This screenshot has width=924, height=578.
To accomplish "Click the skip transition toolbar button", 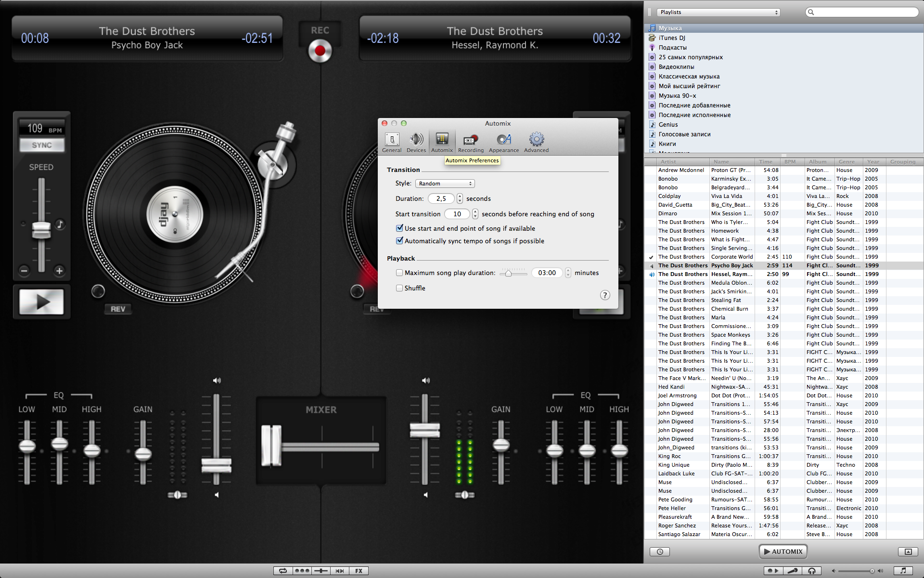I will point(340,571).
